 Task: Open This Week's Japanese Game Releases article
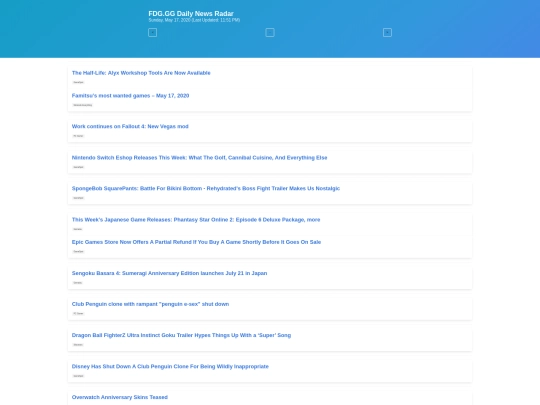pos(196,219)
